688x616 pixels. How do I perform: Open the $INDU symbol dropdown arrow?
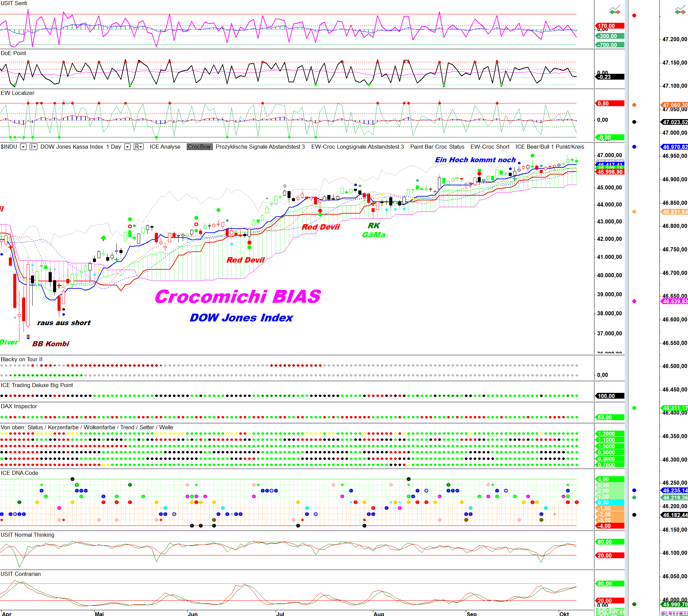click(x=23, y=147)
